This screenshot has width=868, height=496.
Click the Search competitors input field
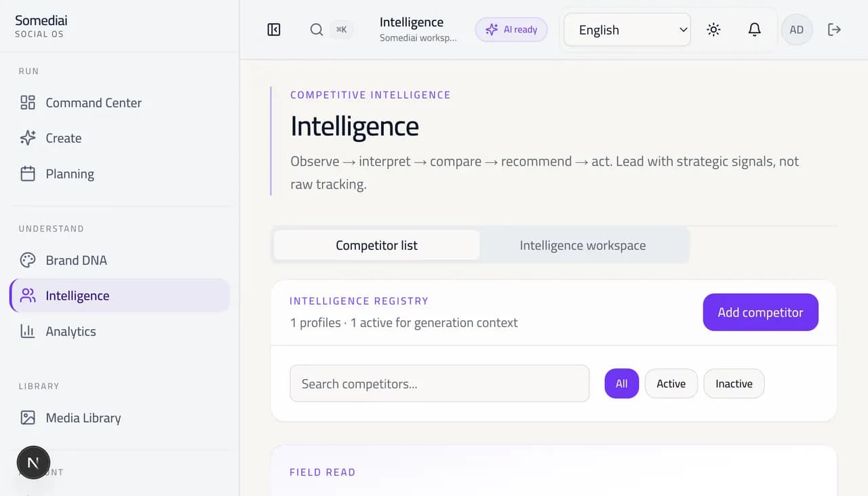point(439,383)
